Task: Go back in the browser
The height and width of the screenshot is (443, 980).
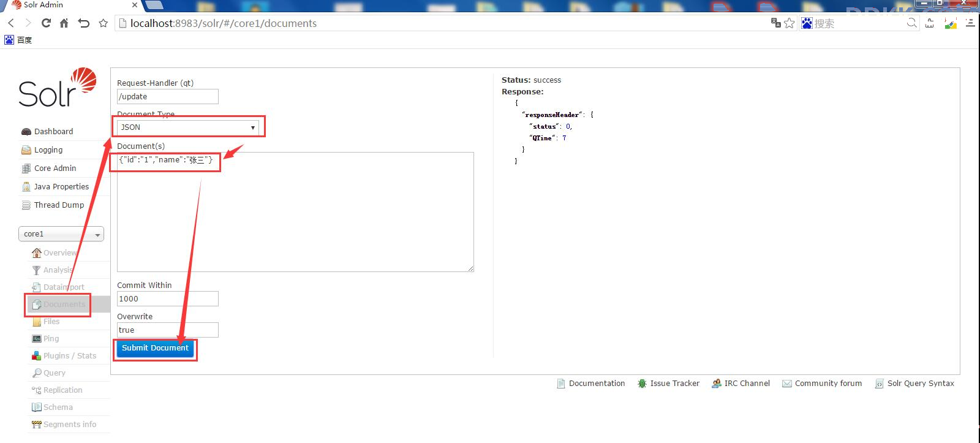Action: 11,23
